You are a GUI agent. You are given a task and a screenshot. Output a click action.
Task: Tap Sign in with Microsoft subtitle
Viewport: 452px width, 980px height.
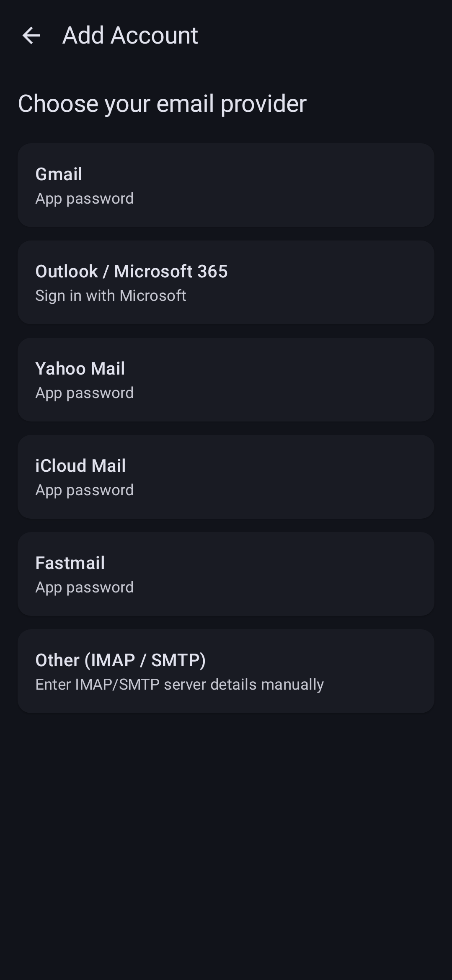[x=111, y=296]
